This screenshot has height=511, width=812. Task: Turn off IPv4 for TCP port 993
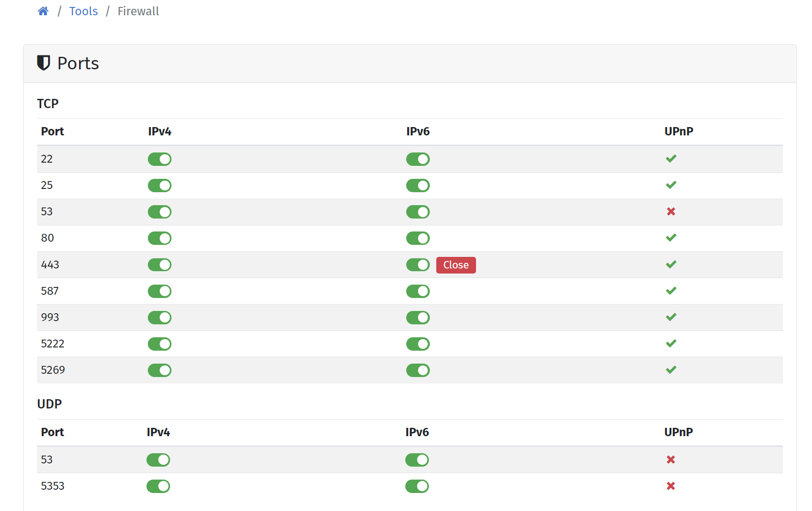pyautogui.click(x=159, y=318)
